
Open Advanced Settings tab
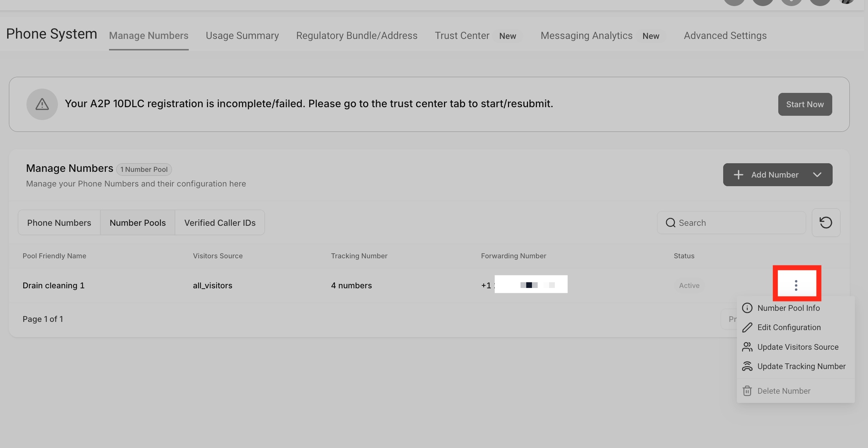(x=725, y=36)
